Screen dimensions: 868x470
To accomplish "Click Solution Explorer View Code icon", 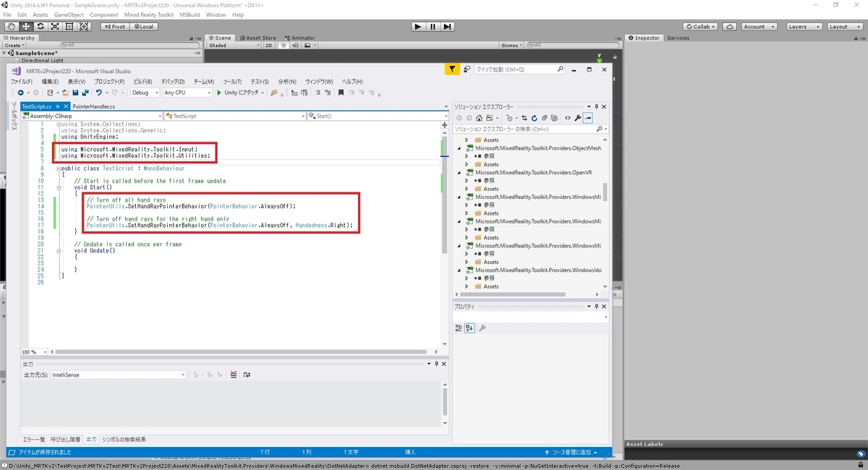I will (568, 118).
